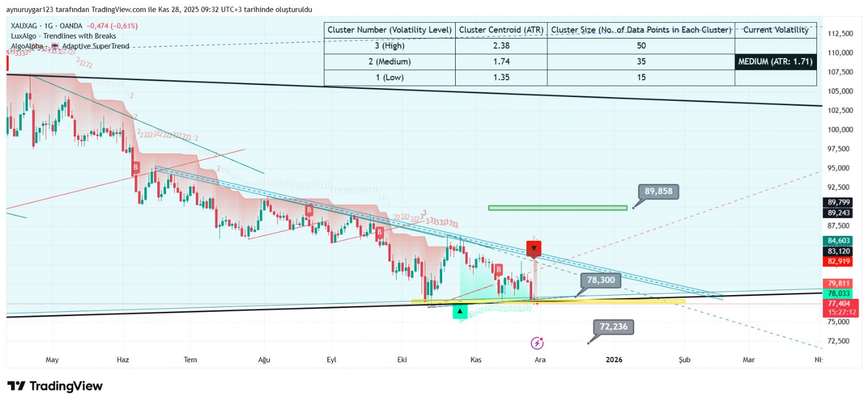Image resolution: width=868 pixels, height=404 pixels.
Task: Click the AlgoAlpha robot emoji icon
Action: pos(55,46)
